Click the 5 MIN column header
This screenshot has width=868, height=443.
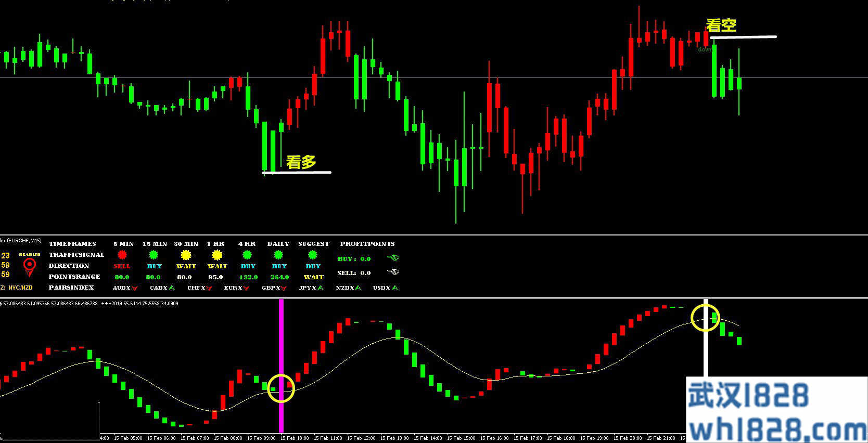pyautogui.click(x=124, y=244)
